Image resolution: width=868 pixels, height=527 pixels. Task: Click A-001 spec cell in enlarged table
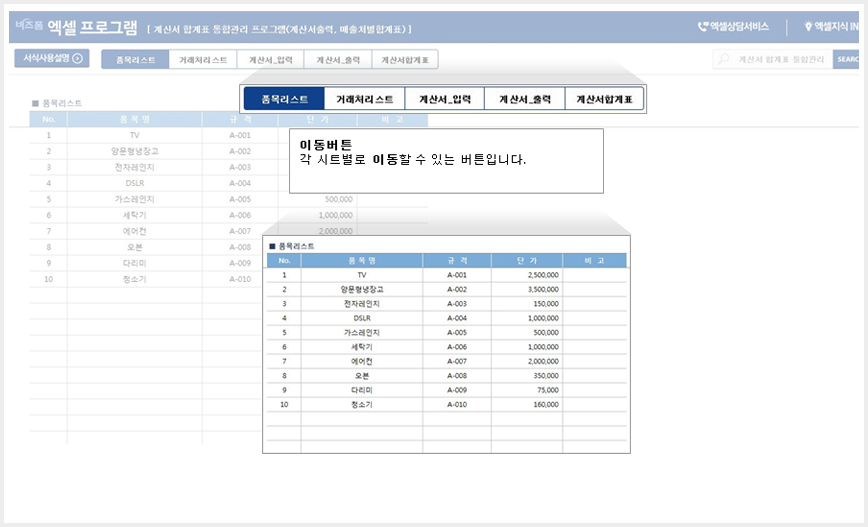457,275
